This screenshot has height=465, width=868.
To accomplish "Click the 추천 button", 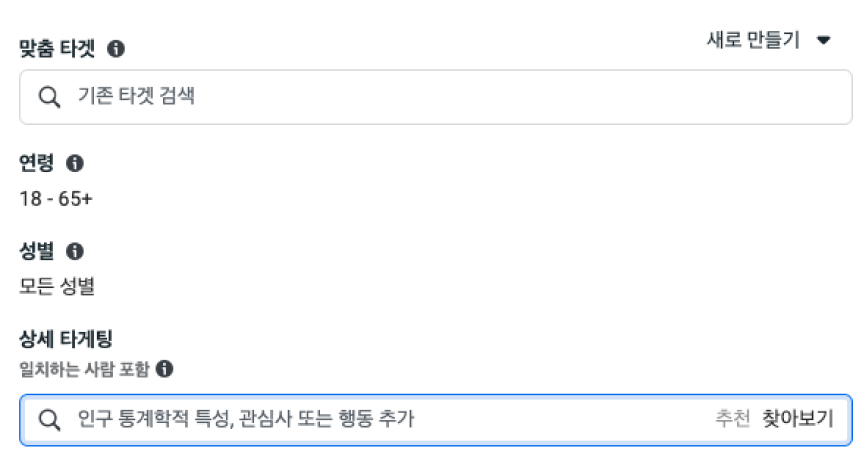I will [x=732, y=419].
